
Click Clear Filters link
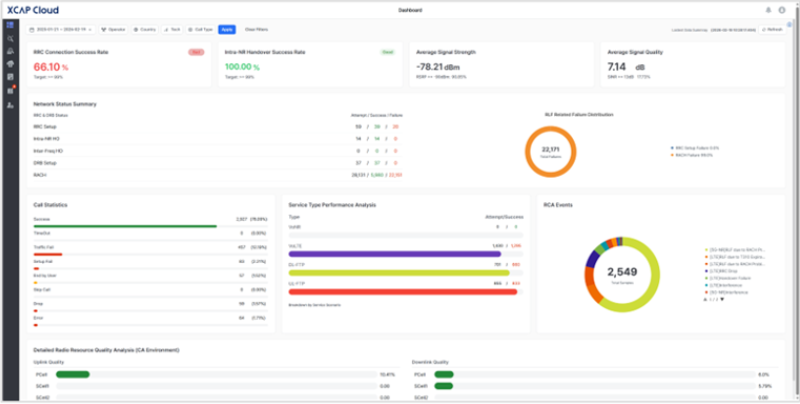point(256,30)
